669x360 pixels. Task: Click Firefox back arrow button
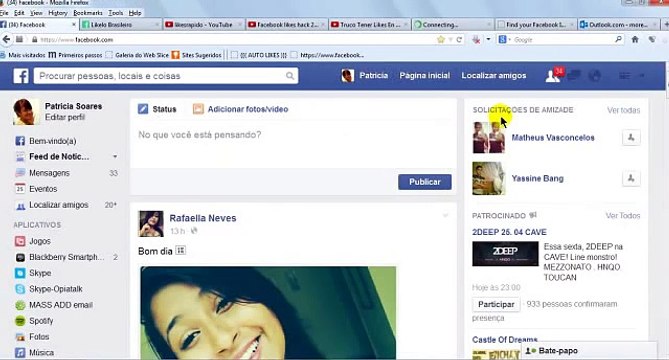(6, 39)
